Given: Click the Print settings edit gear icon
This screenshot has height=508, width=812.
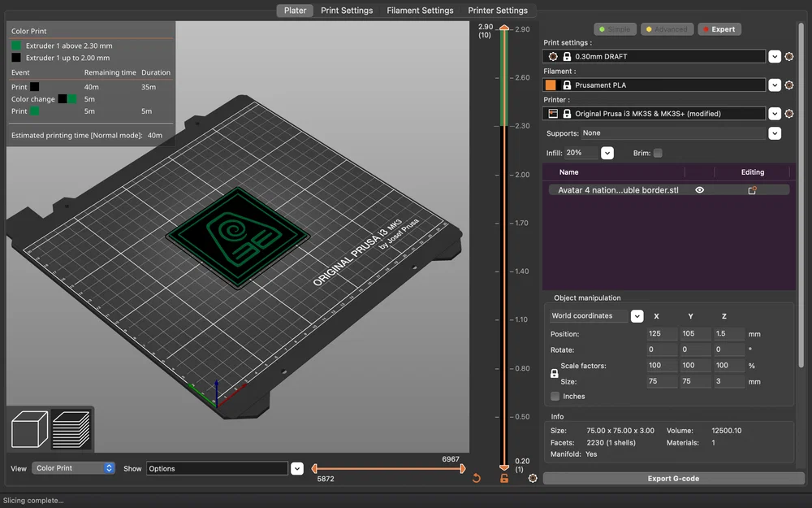Looking at the screenshot, I should [x=788, y=57].
